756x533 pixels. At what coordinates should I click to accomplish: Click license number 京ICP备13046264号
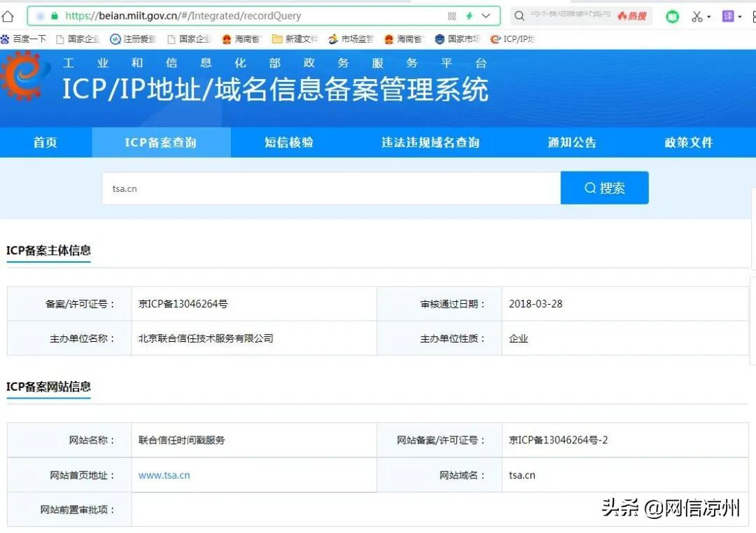coord(183,304)
